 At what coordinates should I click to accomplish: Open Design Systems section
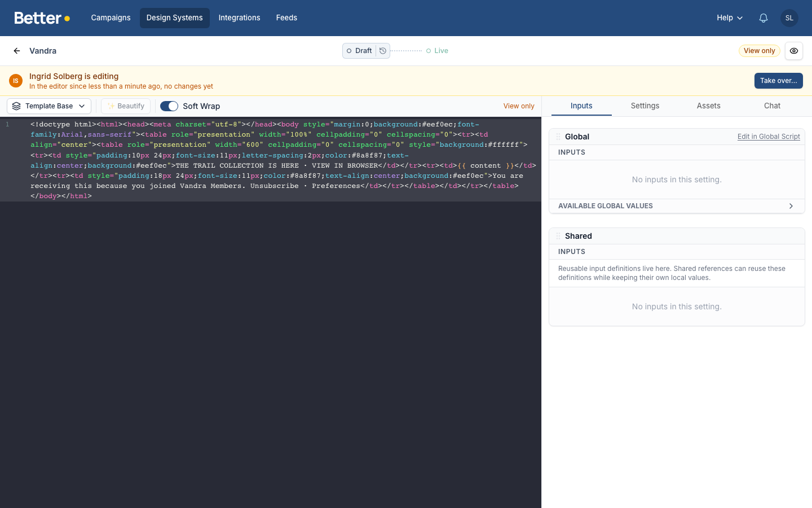point(175,18)
